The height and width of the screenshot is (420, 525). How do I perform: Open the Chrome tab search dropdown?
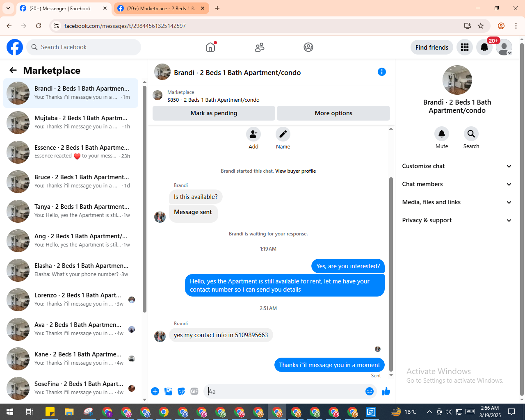[8, 8]
